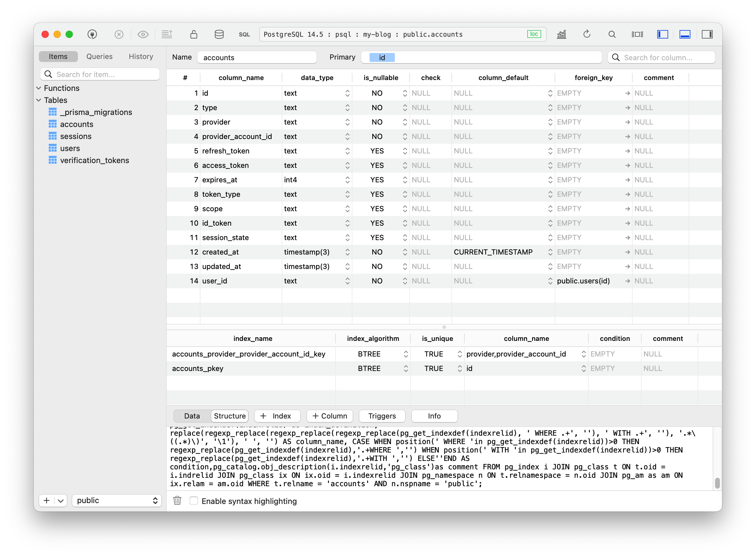This screenshot has width=756, height=556.
Task: Switch to the History tab
Action: [141, 57]
